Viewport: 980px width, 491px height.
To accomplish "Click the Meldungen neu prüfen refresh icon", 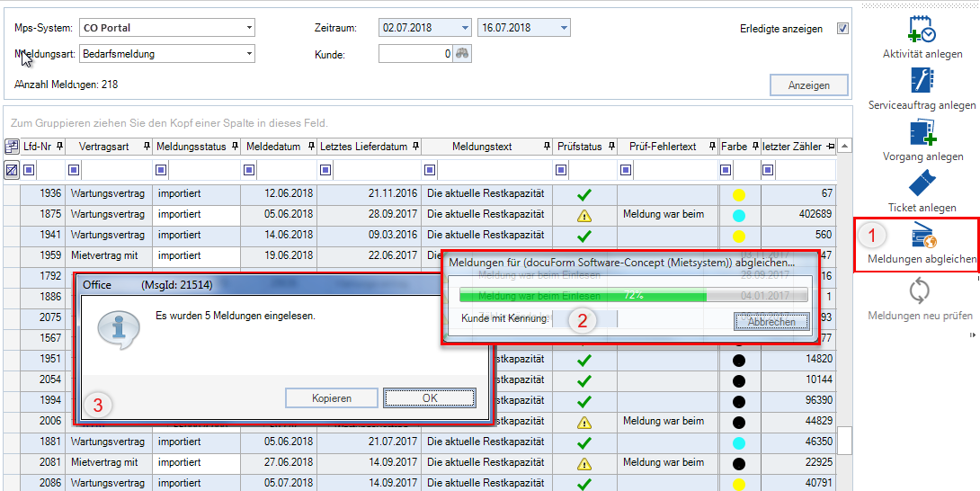I will (x=920, y=291).
